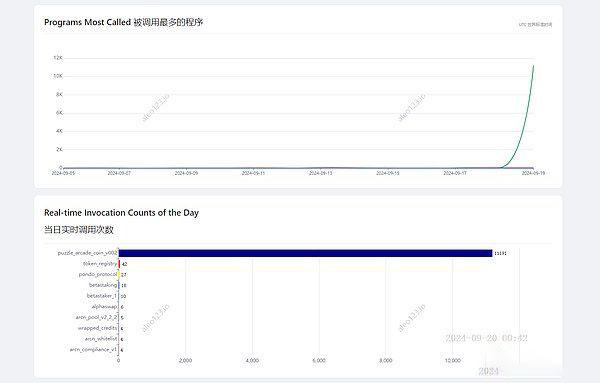The image size is (600, 383).
Task: Click the green line peak at 2024-09-19
Action: pyautogui.click(x=533, y=66)
